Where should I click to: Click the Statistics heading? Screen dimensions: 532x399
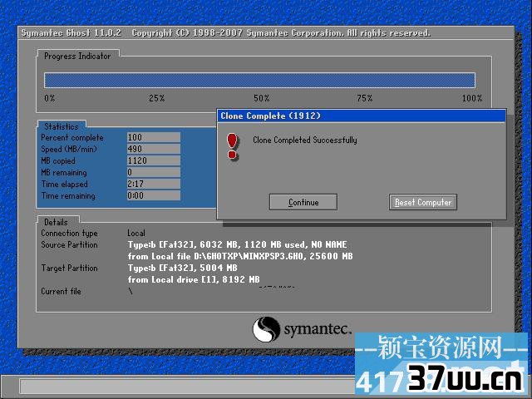(x=62, y=126)
